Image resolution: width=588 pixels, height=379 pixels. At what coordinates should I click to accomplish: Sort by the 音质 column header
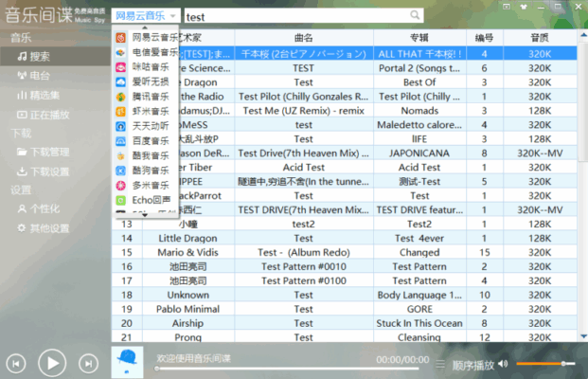[540, 38]
